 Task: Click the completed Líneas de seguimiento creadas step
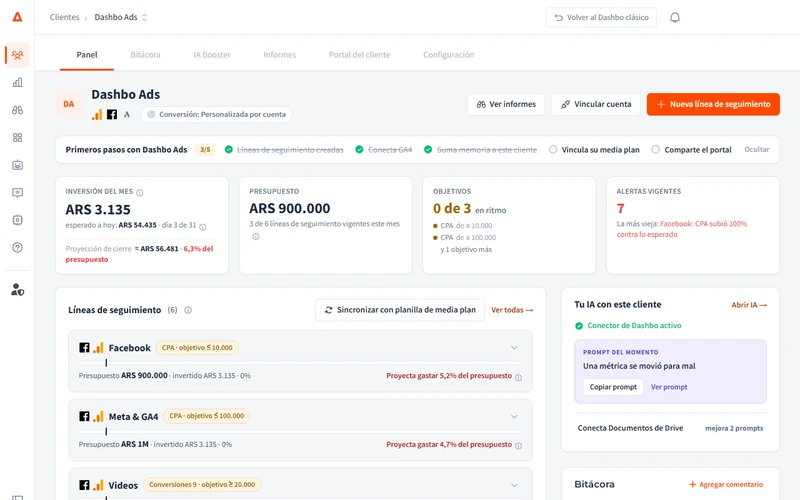(284, 149)
